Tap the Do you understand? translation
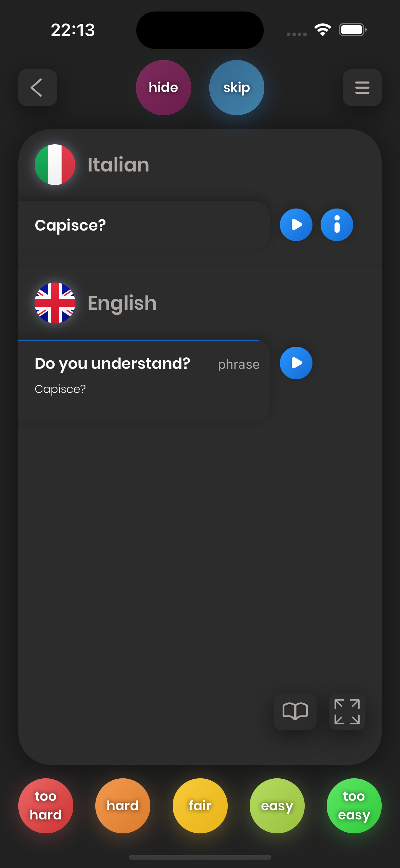Image resolution: width=400 pixels, height=868 pixels. [x=113, y=364]
